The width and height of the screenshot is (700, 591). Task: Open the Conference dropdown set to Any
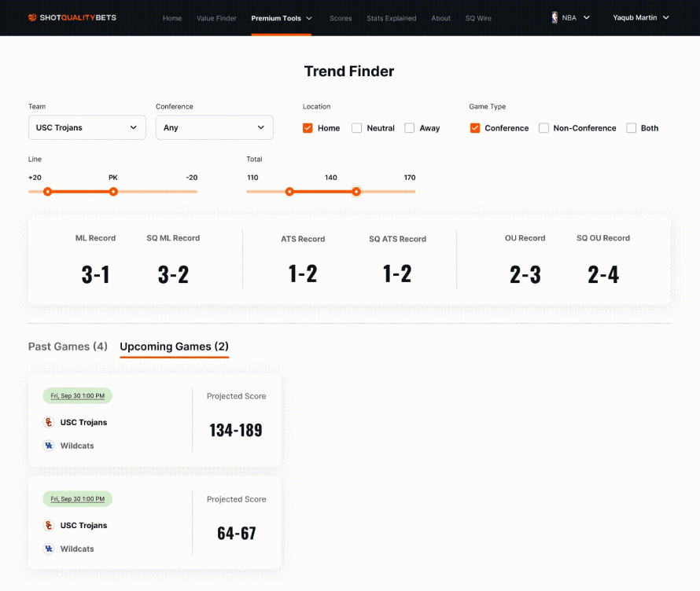214,127
